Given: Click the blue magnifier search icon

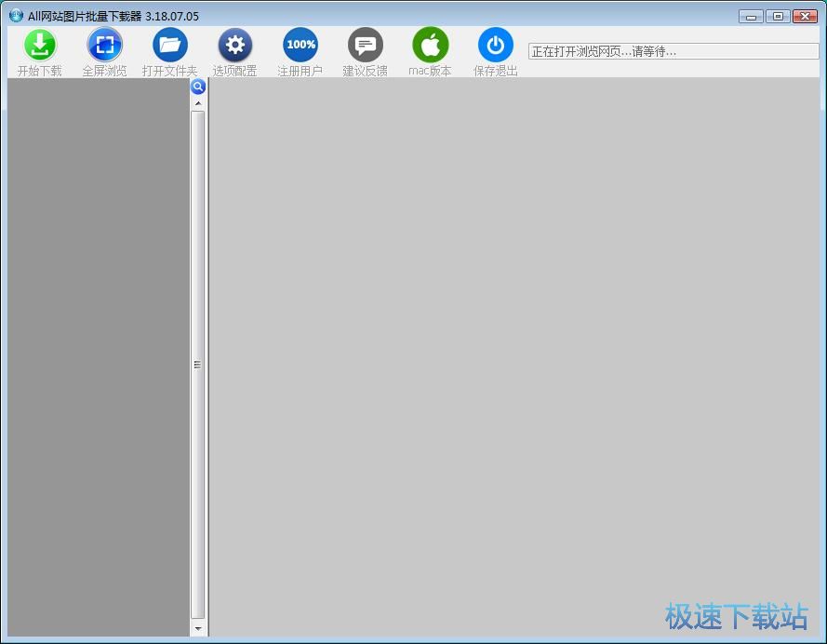Looking at the screenshot, I should pyautogui.click(x=198, y=87).
